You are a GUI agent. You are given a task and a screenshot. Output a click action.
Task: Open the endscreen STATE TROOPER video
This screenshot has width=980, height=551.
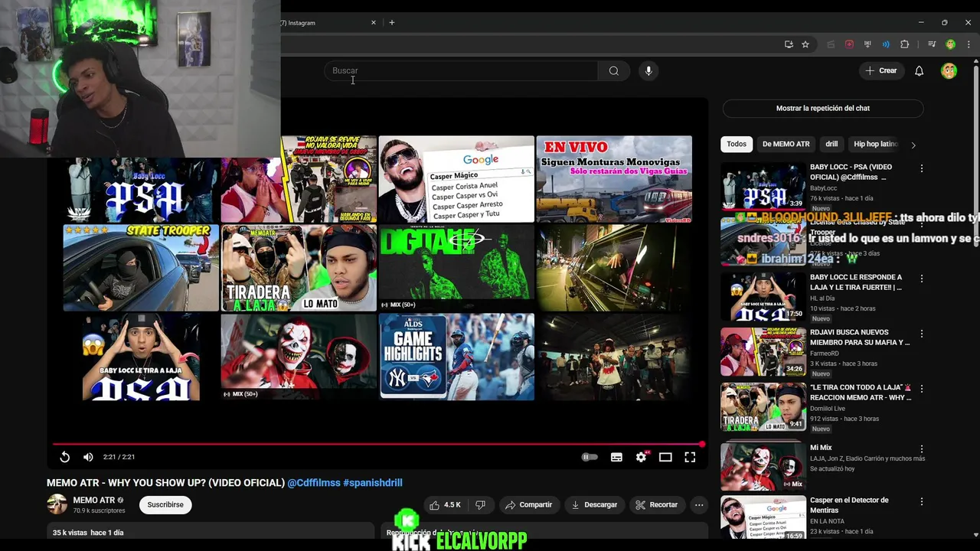point(141,268)
